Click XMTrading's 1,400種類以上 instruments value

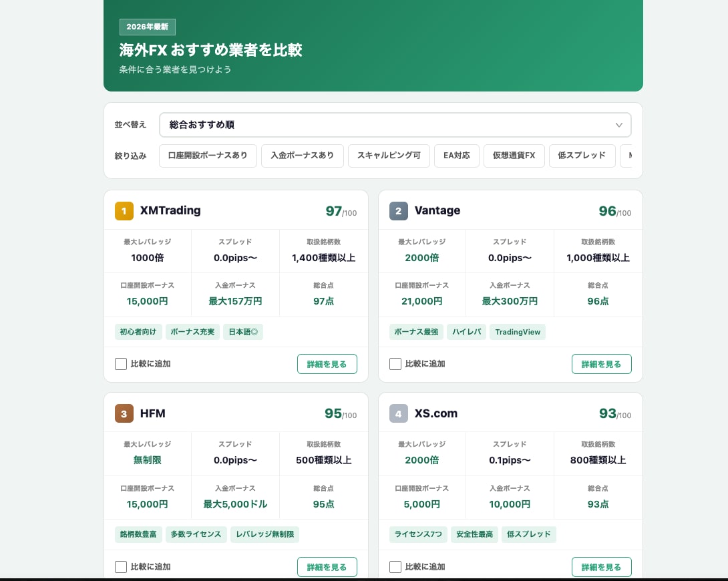point(324,258)
